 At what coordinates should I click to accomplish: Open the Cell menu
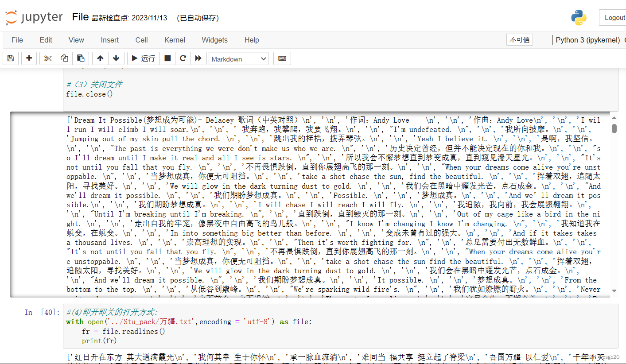142,40
